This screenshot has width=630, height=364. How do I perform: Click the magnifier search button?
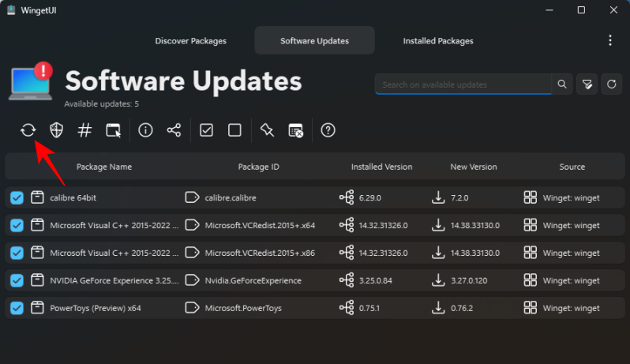562,84
